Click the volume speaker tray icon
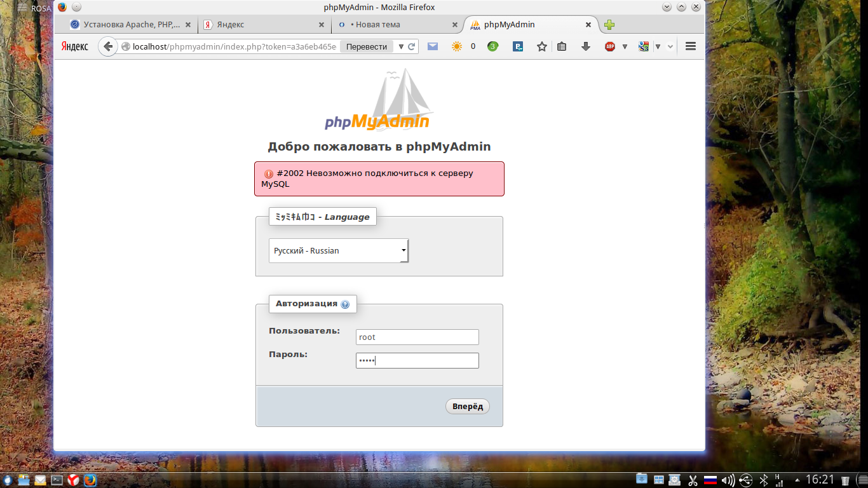The width and height of the screenshot is (868, 488). pos(728,480)
